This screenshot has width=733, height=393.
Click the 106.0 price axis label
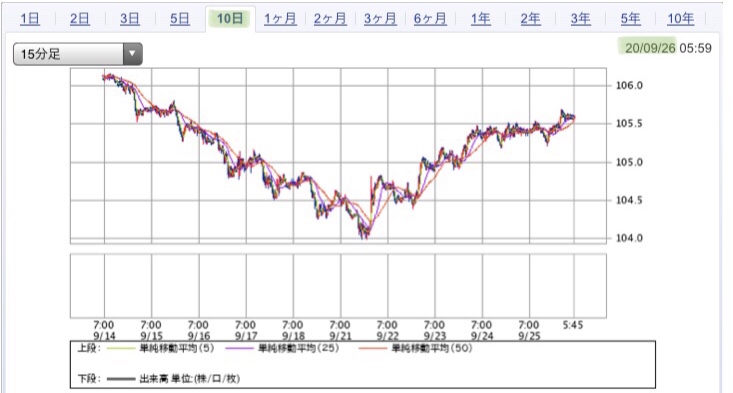tap(629, 86)
